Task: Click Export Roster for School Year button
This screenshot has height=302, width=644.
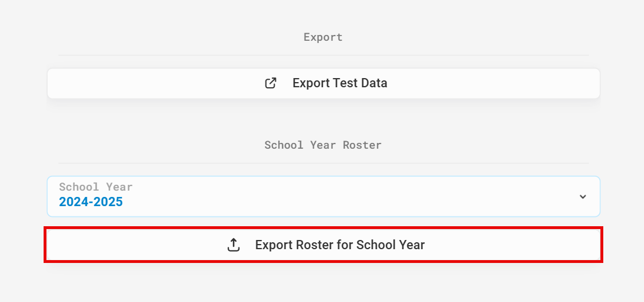Action: [x=323, y=245]
